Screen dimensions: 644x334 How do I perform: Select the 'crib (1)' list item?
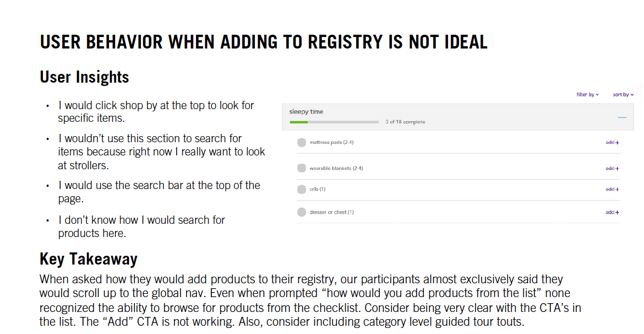pyautogui.click(x=318, y=190)
